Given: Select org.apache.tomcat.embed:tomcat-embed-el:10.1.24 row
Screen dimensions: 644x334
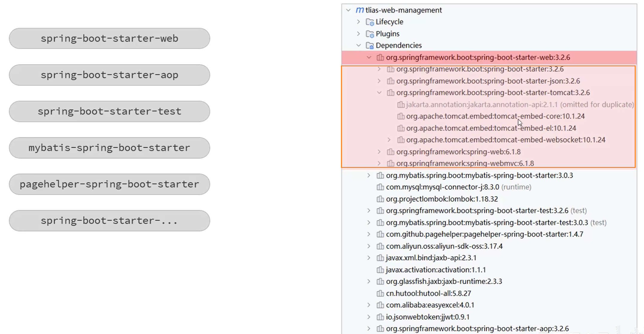Looking at the screenshot, I should click(x=489, y=128).
